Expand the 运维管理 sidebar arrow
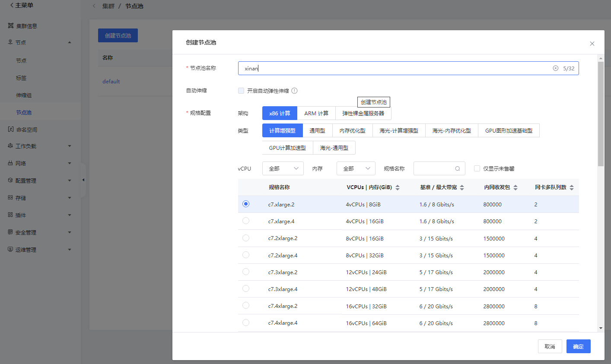This screenshot has height=364, width=611. coord(70,250)
